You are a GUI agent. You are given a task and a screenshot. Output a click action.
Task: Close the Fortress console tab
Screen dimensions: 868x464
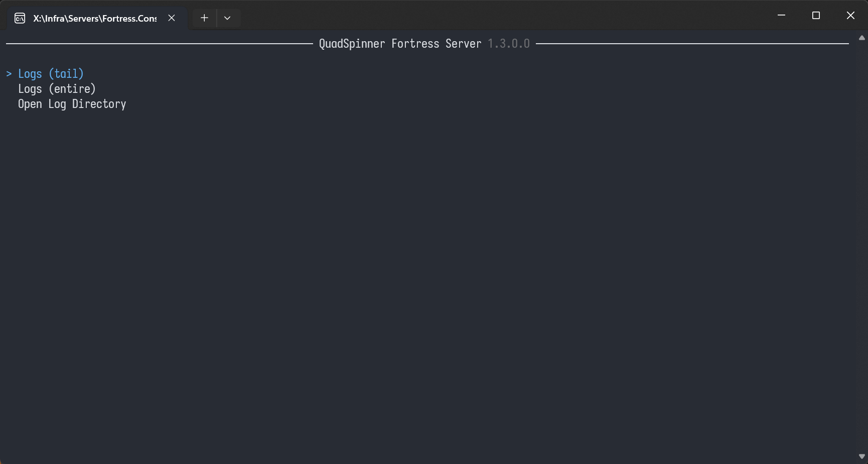point(172,18)
